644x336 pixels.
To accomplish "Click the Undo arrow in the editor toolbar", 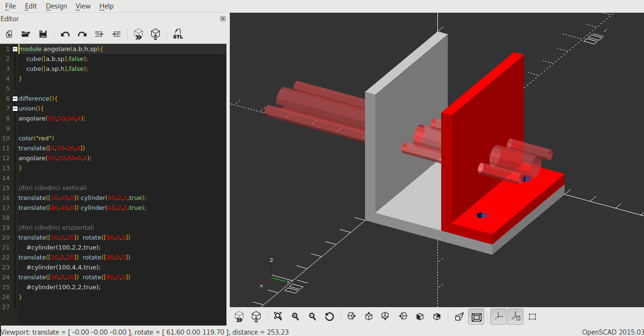I will [x=65, y=34].
